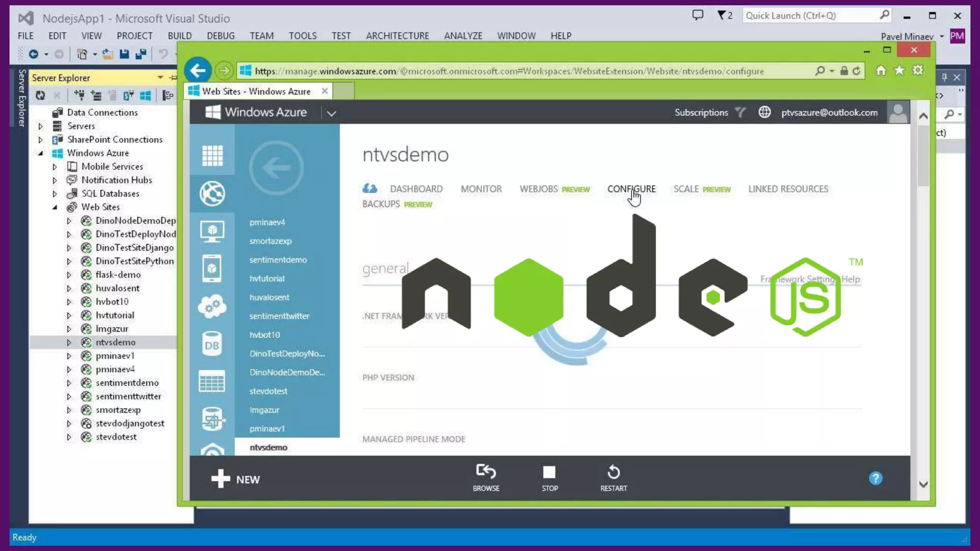This screenshot has width=980, height=551.
Task: Expand the Mobile Services tree node
Action: point(55,167)
